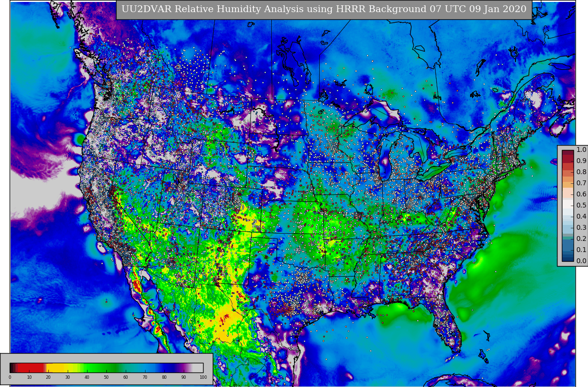Click the '0.6' label on the right colorbar
The image size is (588, 387).
pyautogui.click(x=581, y=194)
